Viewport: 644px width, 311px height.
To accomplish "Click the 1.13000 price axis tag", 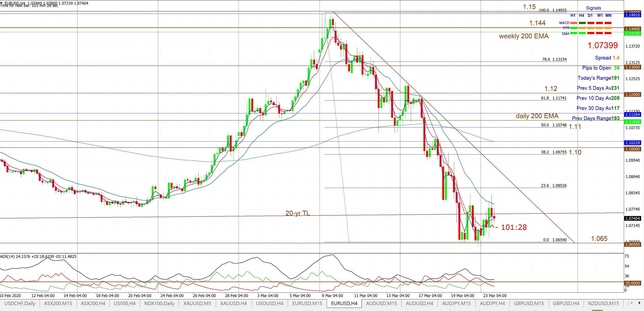I will (x=633, y=67).
